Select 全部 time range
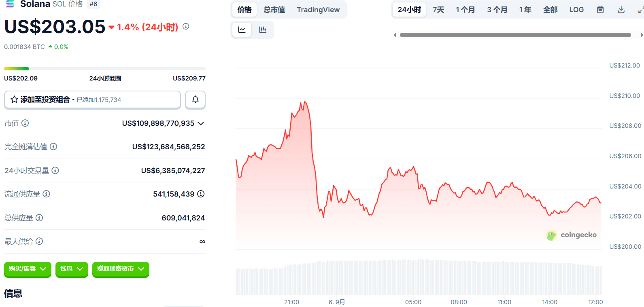 550,10
